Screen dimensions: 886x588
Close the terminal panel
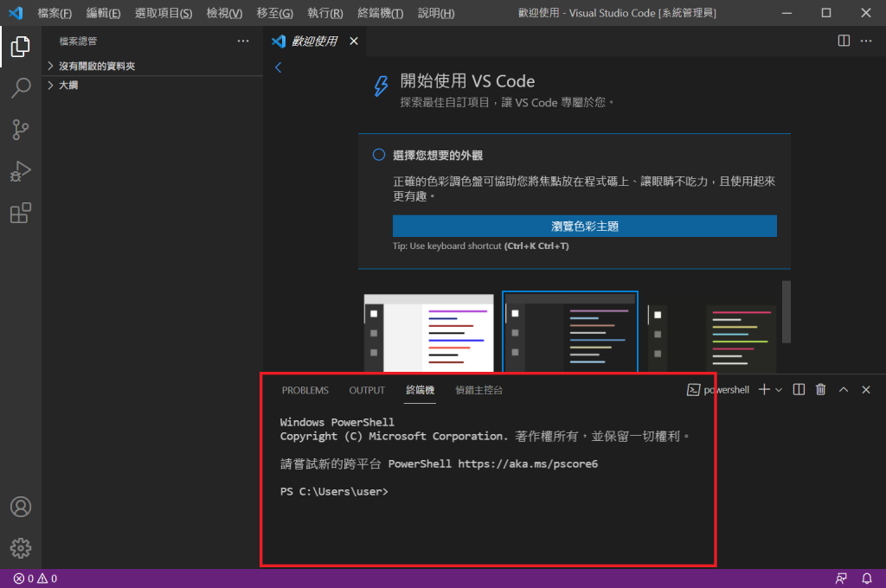(866, 390)
